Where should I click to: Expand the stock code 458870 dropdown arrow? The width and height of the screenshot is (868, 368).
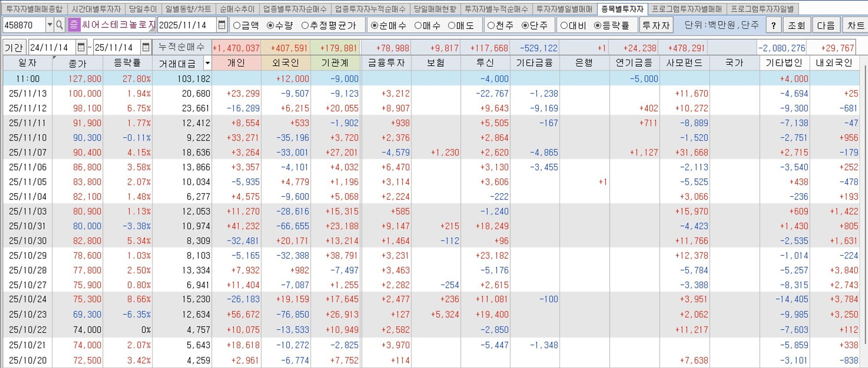click(50, 25)
